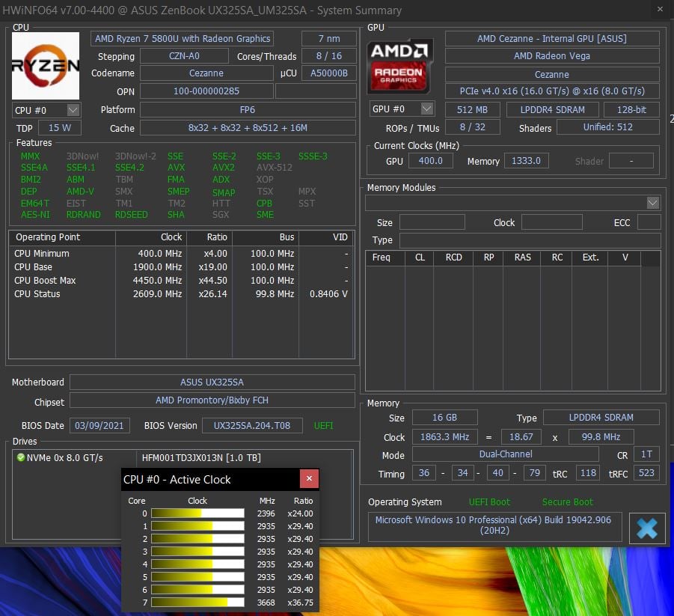The height and width of the screenshot is (616, 674).
Task: Click the CL column header
Action: click(x=419, y=257)
